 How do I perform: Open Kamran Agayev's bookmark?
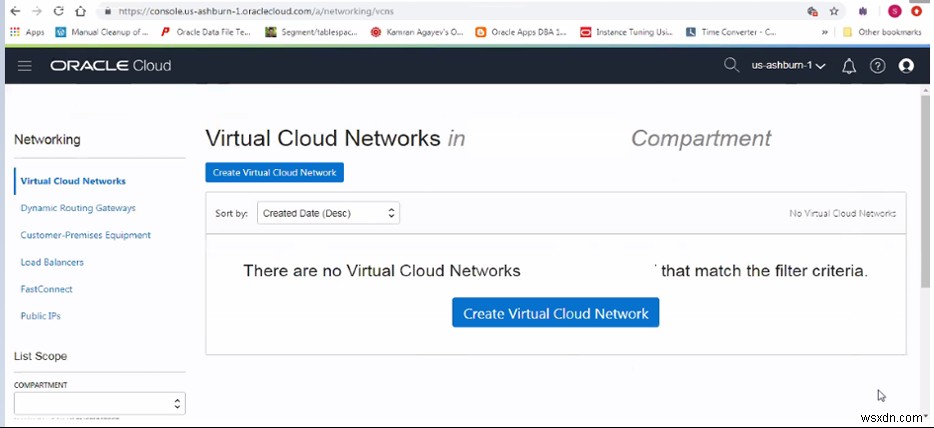click(x=417, y=32)
